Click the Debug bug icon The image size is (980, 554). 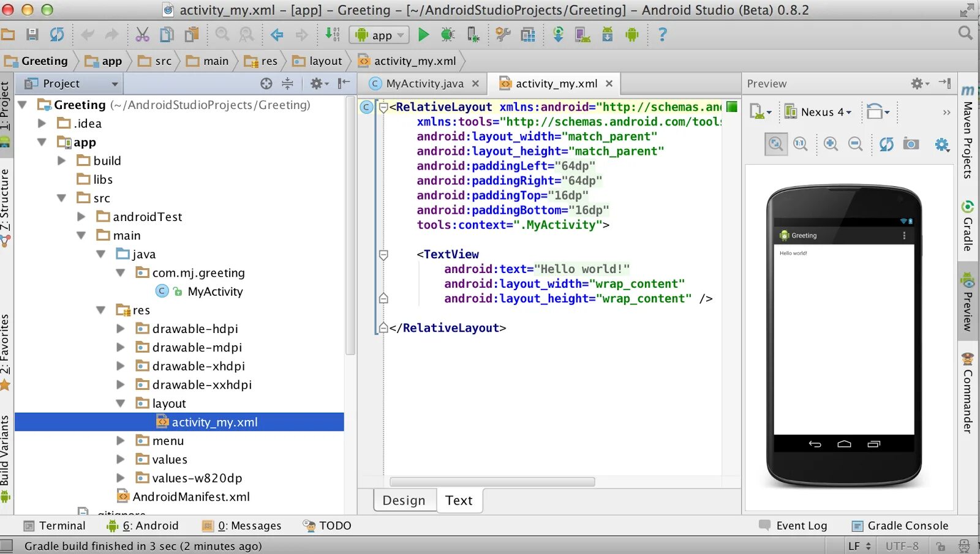point(448,34)
